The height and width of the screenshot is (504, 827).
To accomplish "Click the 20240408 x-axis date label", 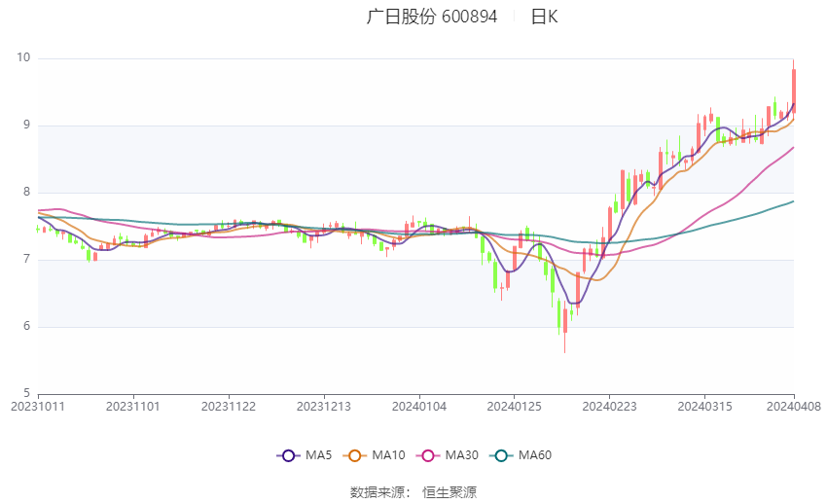I will click(793, 407).
